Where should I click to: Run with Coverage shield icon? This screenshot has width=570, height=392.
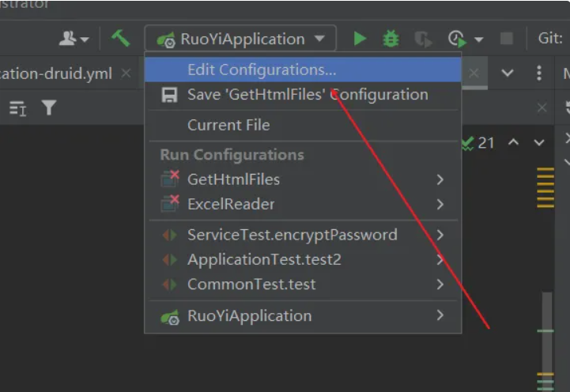click(423, 40)
